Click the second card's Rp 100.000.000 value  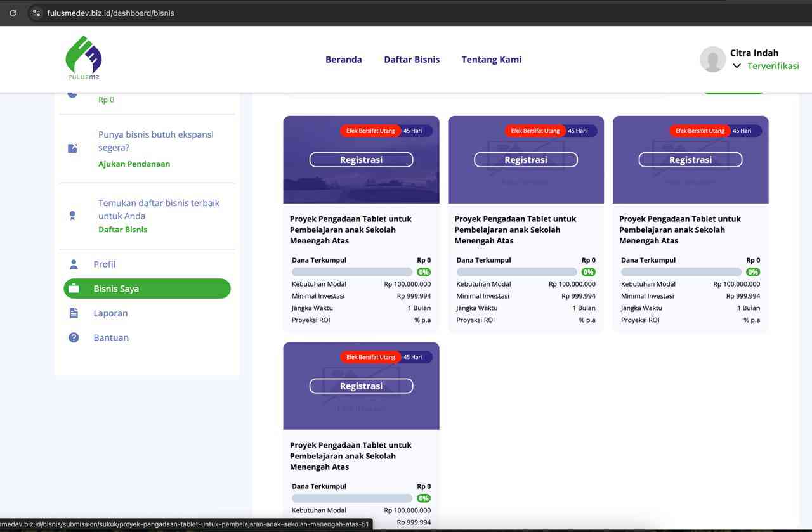pyautogui.click(x=572, y=284)
